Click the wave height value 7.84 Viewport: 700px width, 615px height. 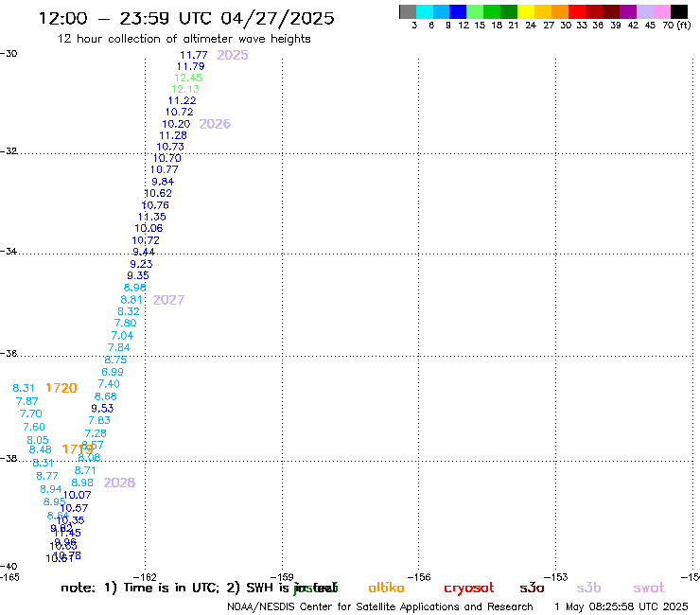coord(119,347)
